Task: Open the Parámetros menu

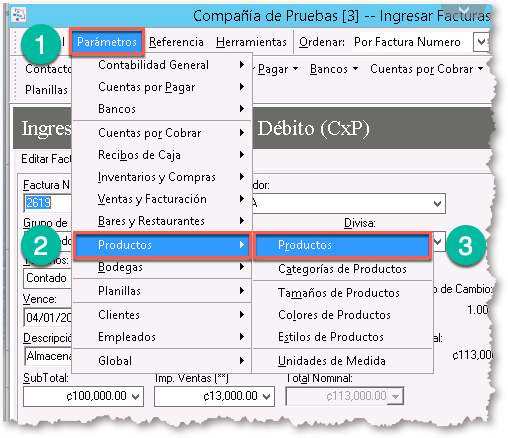Action: click(x=107, y=42)
